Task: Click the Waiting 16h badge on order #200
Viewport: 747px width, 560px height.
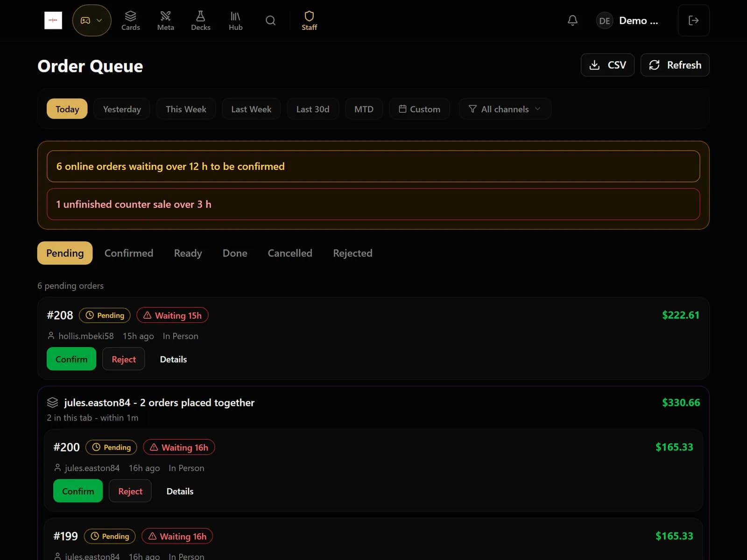Action: (x=179, y=447)
